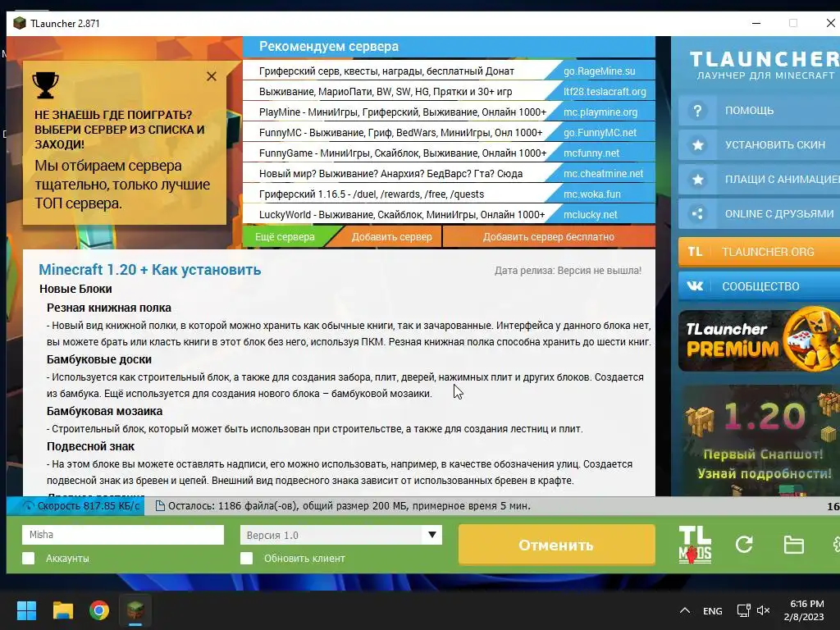Open server address mc.cheatmine.net
The width and height of the screenshot is (840, 630).
(603, 174)
